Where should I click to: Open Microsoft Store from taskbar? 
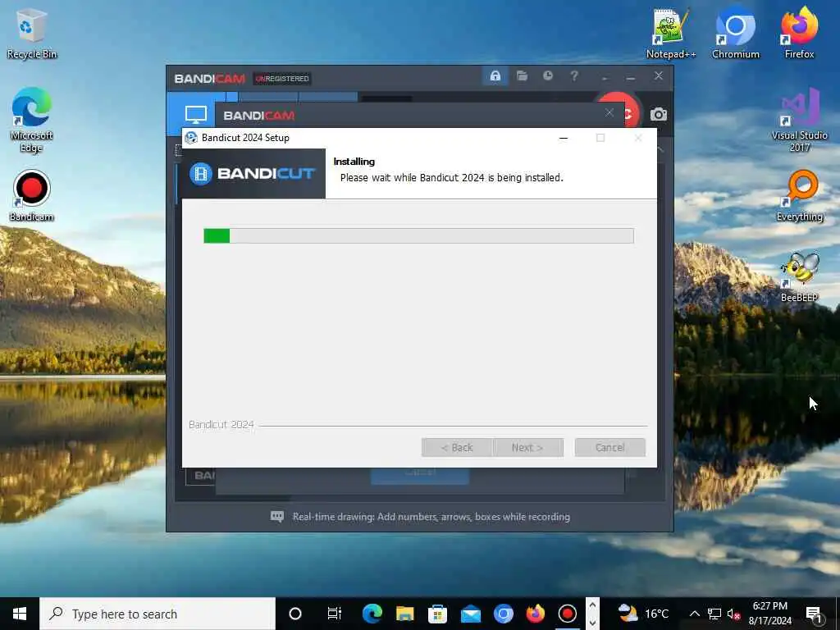(x=438, y=614)
